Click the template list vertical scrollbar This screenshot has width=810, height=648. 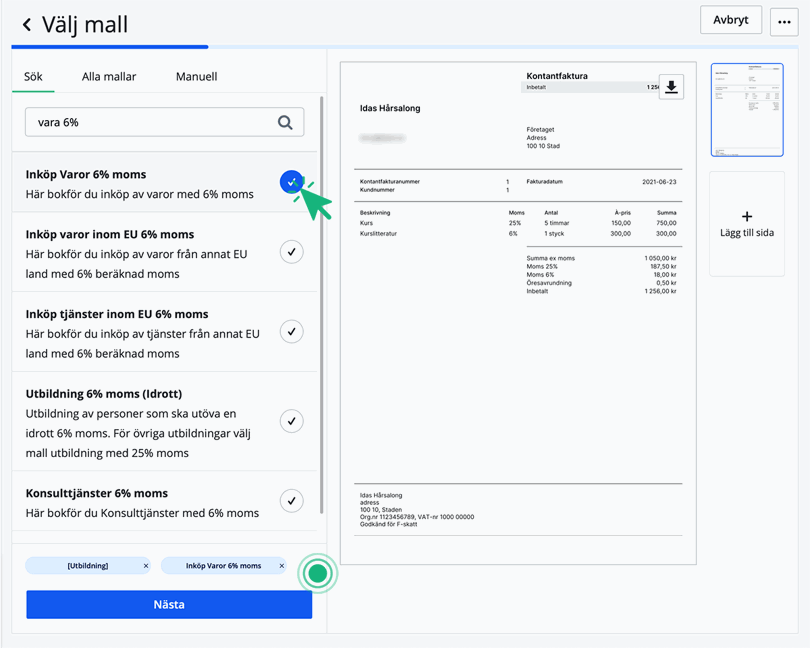(321, 300)
